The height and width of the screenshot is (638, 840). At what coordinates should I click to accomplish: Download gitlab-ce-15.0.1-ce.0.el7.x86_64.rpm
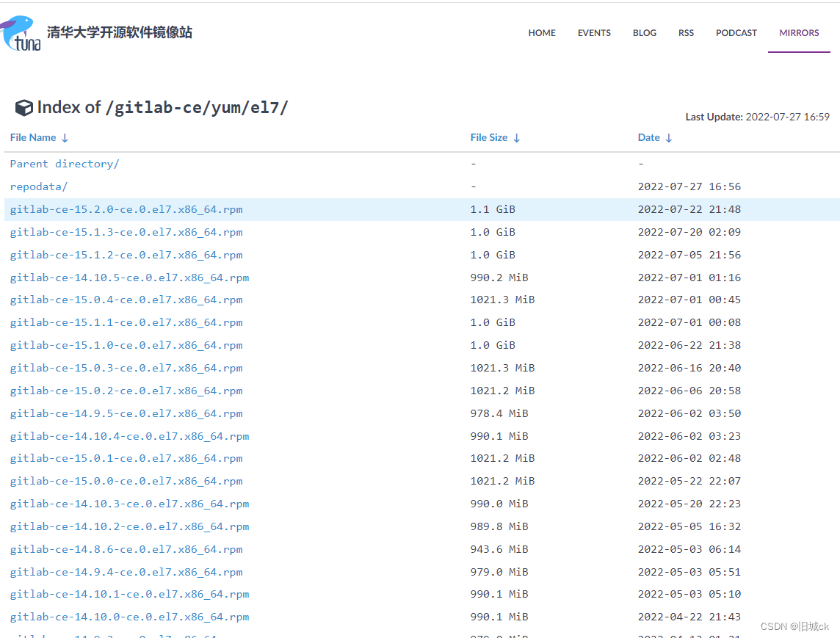(126, 459)
